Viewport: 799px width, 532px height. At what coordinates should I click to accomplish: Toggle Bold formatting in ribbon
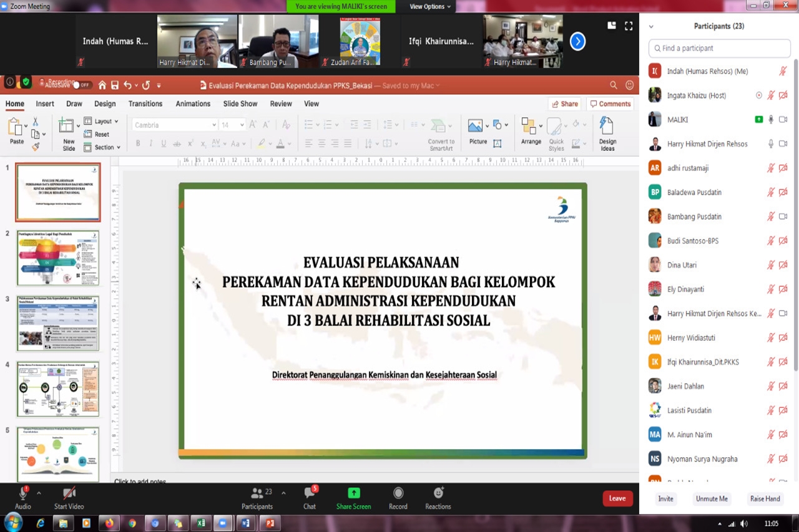[138, 143]
